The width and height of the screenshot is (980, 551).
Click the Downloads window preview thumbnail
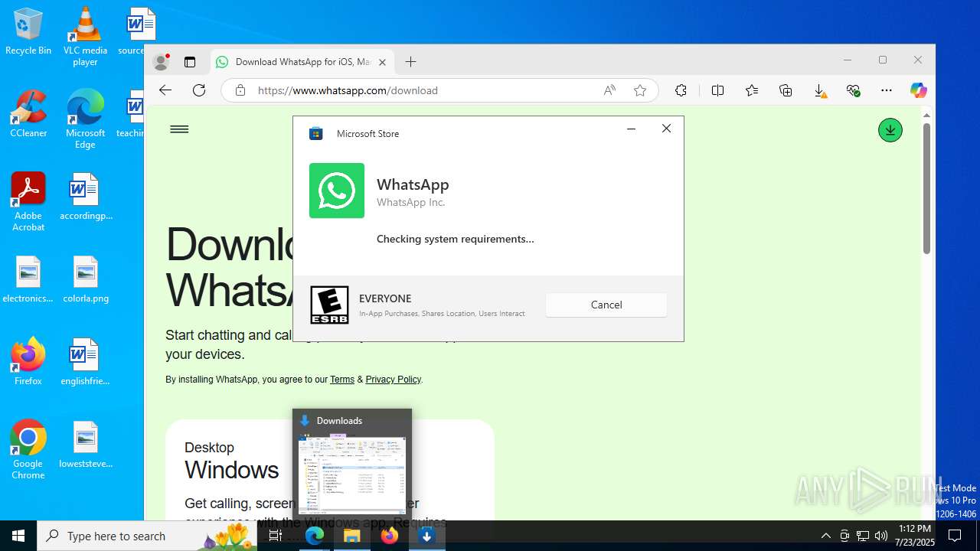pyautogui.click(x=352, y=475)
